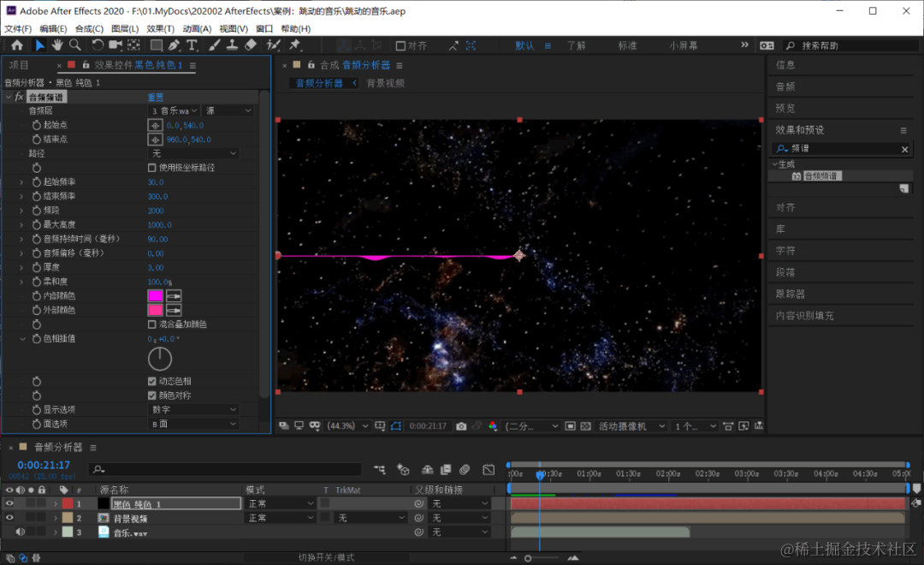Click the snapshot camera icon in viewer
Image resolution: width=924 pixels, height=565 pixels.
461,425
